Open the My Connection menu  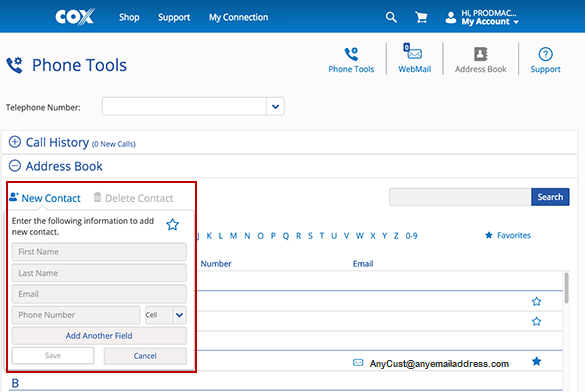point(238,17)
